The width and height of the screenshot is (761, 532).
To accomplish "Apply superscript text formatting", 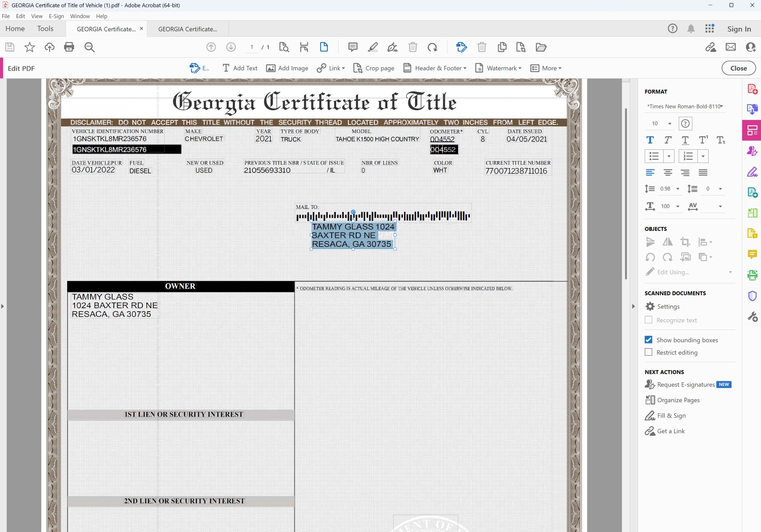I will coord(703,140).
